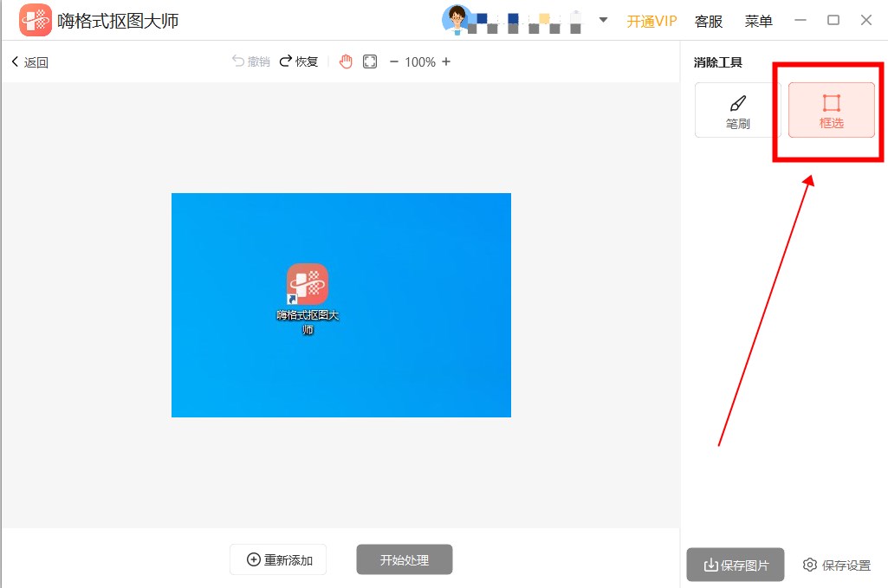
Task: Open the 菜单 menu
Action: 758,21
